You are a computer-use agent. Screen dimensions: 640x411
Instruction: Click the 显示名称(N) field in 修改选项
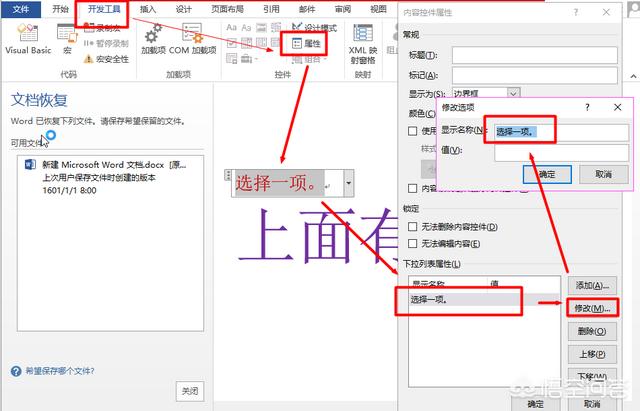coord(561,132)
